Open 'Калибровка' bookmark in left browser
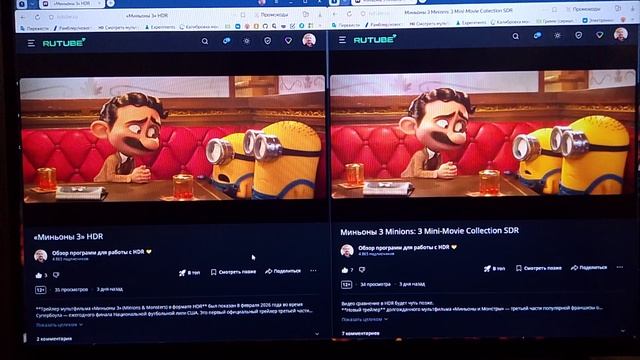This screenshot has height=360, width=640. 198,27
